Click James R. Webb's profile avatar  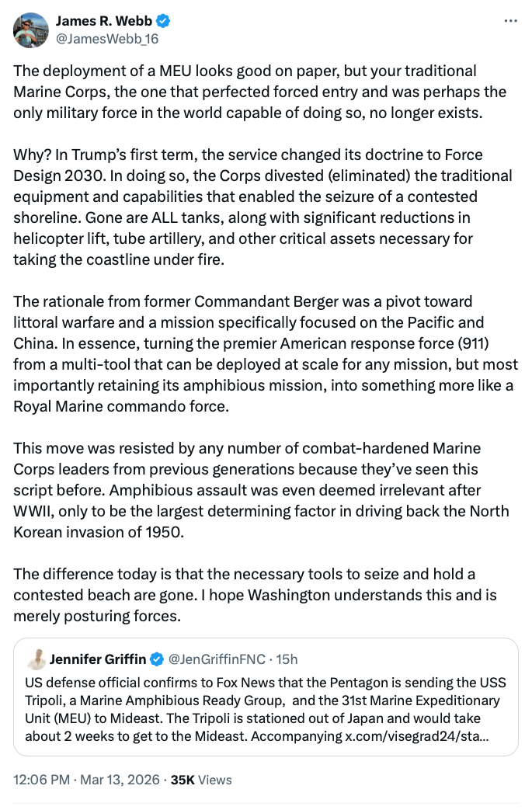click(x=29, y=29)
